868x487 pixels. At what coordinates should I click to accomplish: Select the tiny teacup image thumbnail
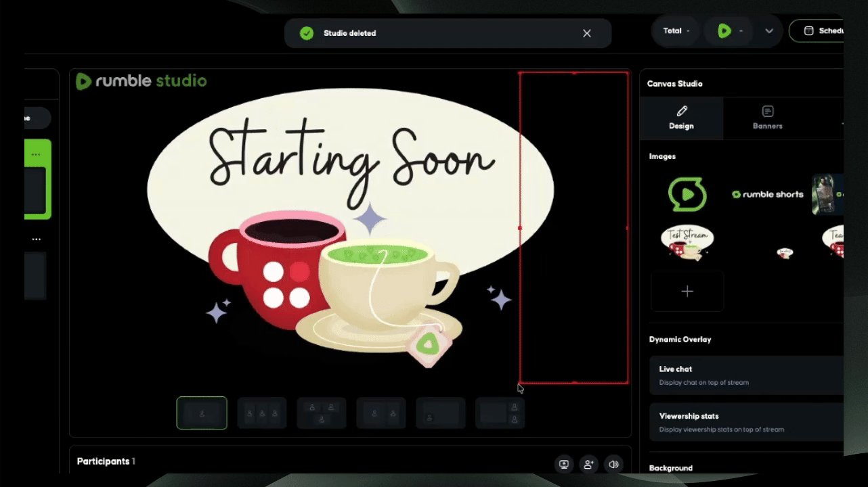point(785,253)
